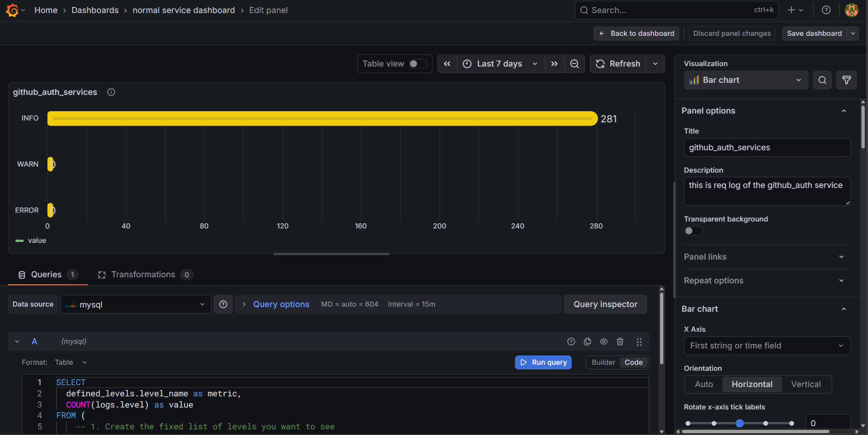This screenshot has width=868, height=435.
Task: Change the mysql data source dropdown
Action: [x=136, y=304]
